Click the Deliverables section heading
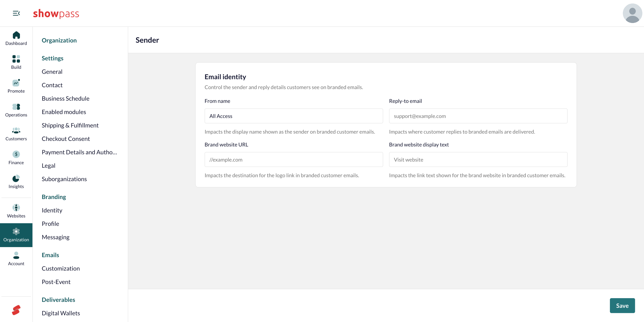This screenshot has width=644, height=322. tap(58, 300)
